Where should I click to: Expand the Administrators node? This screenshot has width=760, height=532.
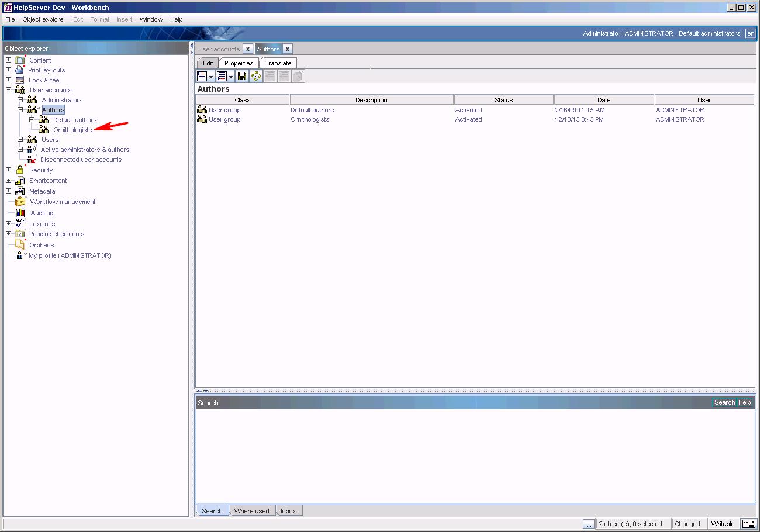pyautogui.click(x=20, y=100)
